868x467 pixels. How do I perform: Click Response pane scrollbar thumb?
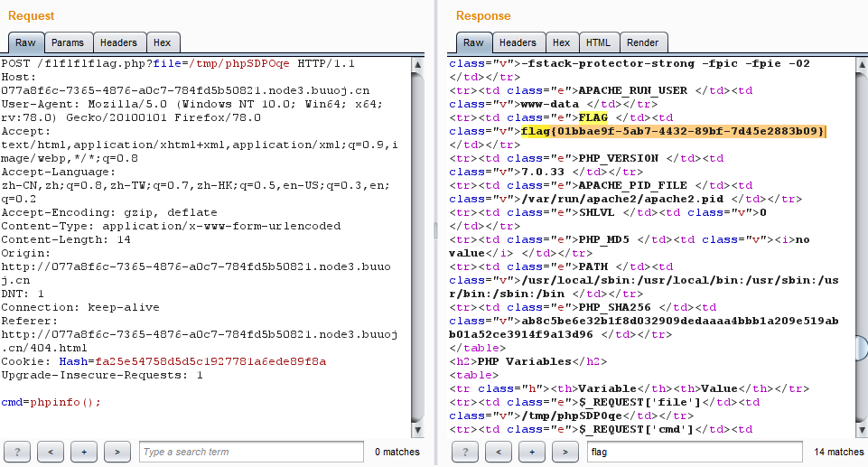[862, 348]
